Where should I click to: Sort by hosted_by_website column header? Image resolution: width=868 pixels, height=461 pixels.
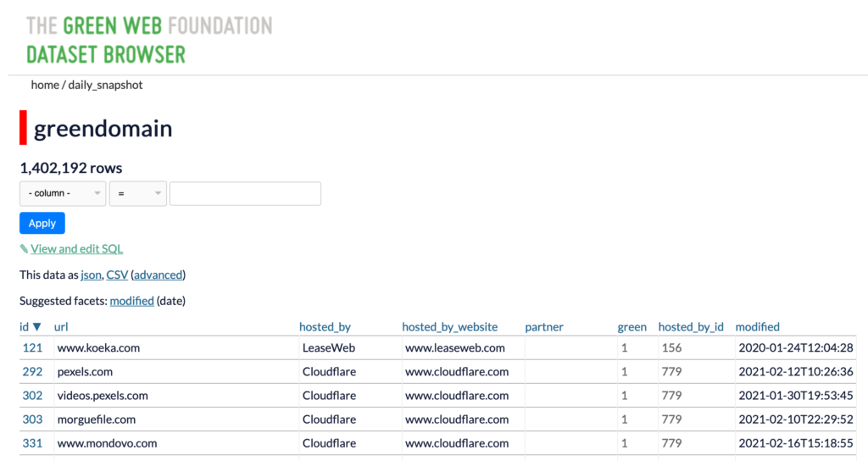point(449,327)
